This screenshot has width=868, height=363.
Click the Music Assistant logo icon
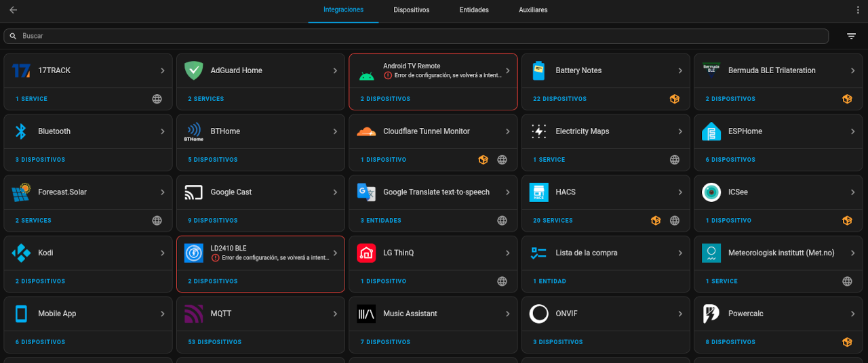[x=366, y=314]
